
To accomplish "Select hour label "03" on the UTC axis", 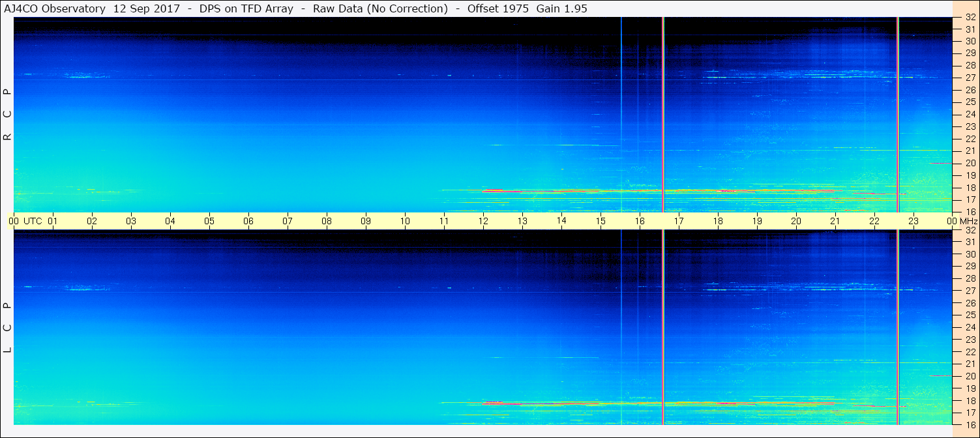I will tap(131, 221).
